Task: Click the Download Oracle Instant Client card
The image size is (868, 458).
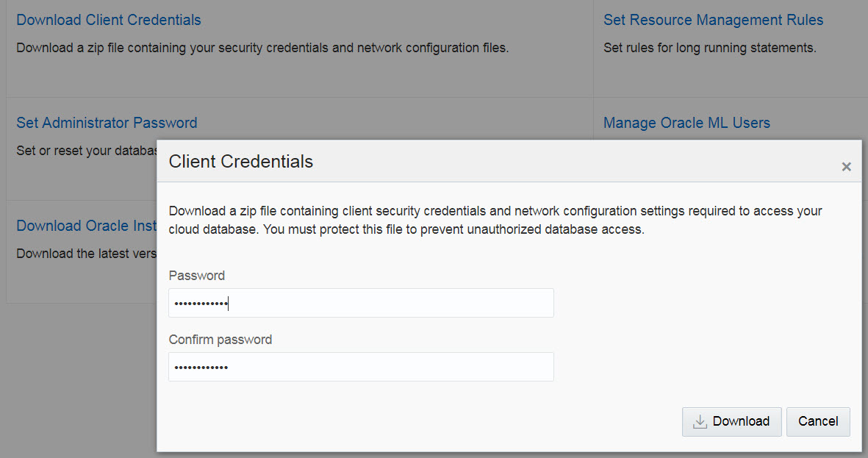Action: (81, 250)
